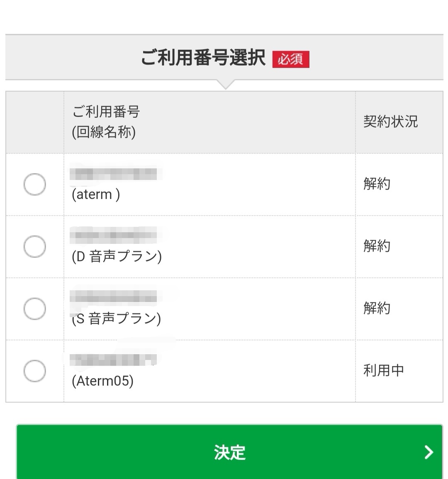Click the blurred number above (aterm )

click(x=113, y=174)
